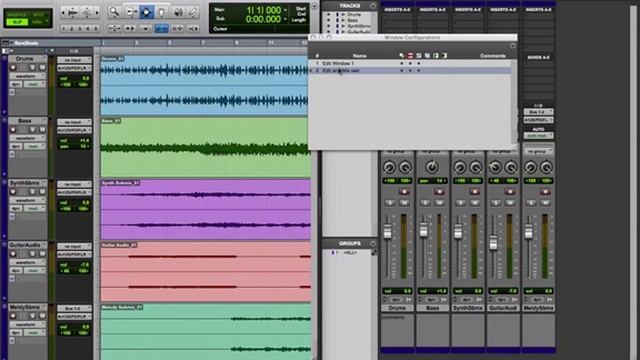Open Sub counter time-scale dropdown

coord(285,19)
